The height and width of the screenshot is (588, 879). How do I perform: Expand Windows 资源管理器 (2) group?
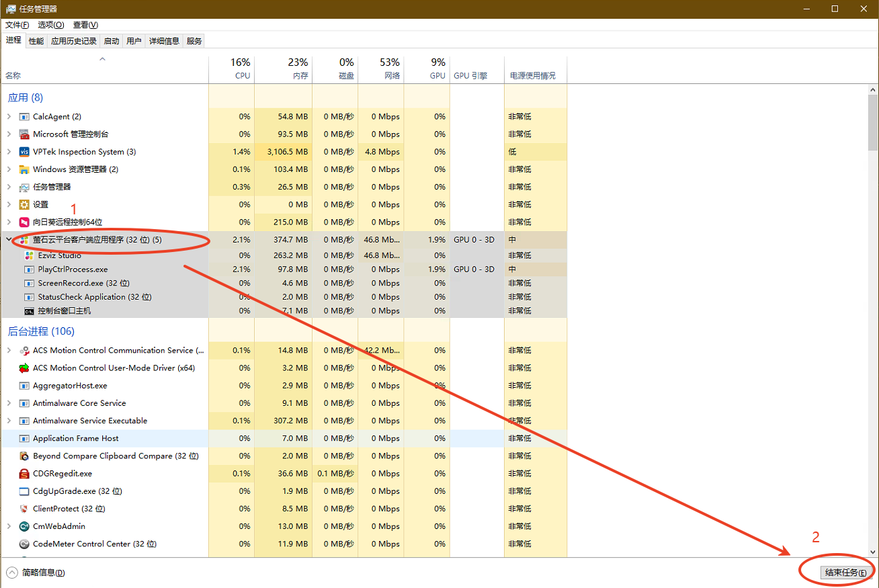click(x=9, y=169)
